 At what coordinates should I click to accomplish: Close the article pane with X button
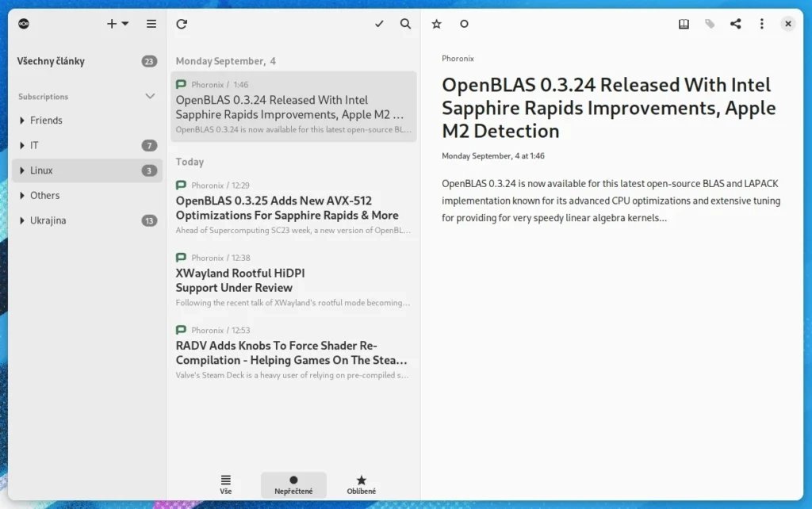787,24
